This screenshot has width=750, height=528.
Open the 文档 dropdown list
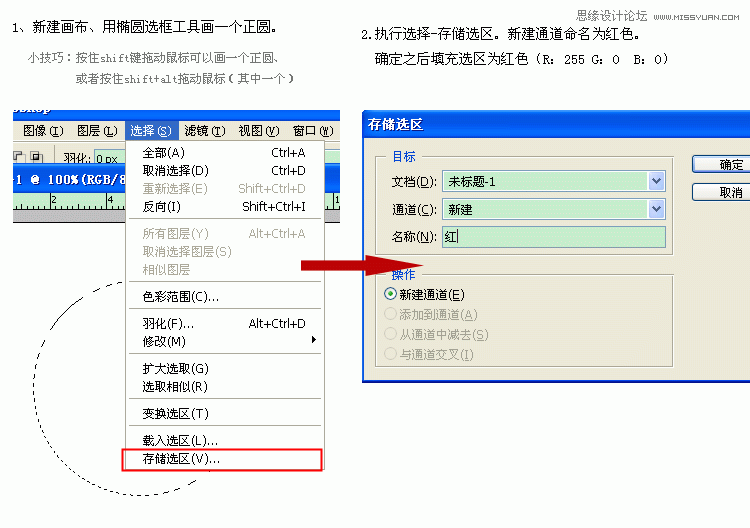pyautogui.click(x=656, y=181)
